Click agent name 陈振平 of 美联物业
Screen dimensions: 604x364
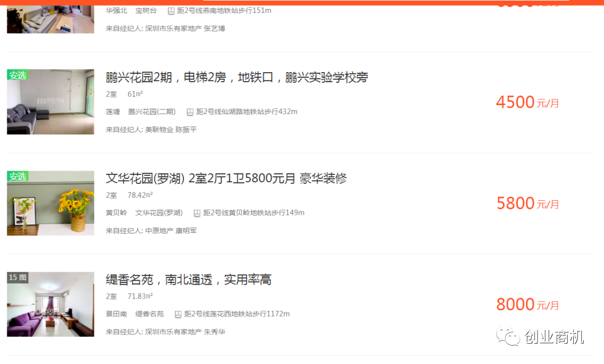click(x=187, y=129)
